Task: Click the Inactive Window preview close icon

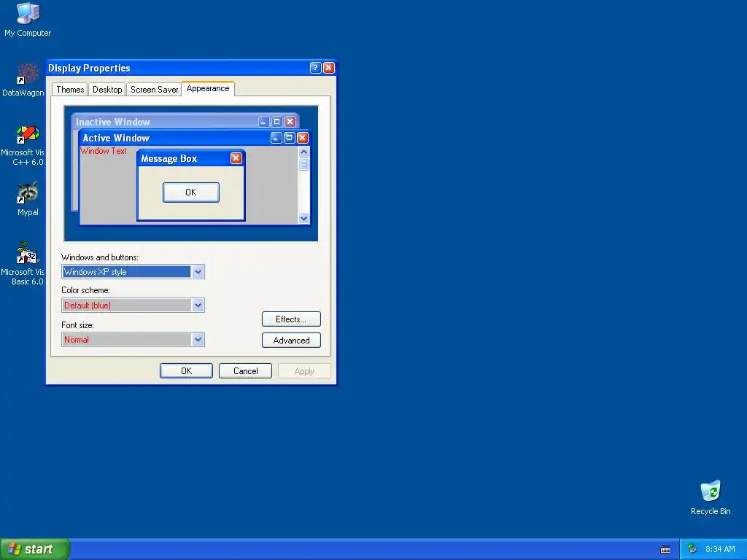Action: point(290,122)
